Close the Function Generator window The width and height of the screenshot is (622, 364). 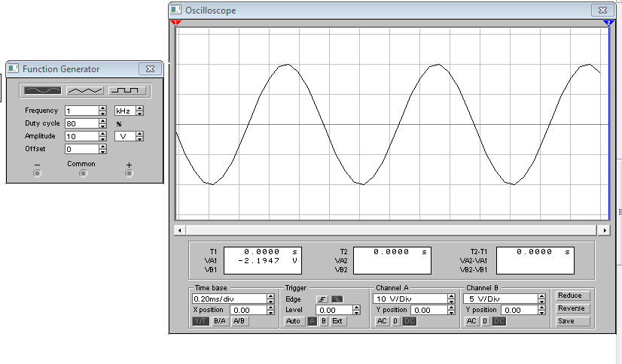tap(150, 68)
